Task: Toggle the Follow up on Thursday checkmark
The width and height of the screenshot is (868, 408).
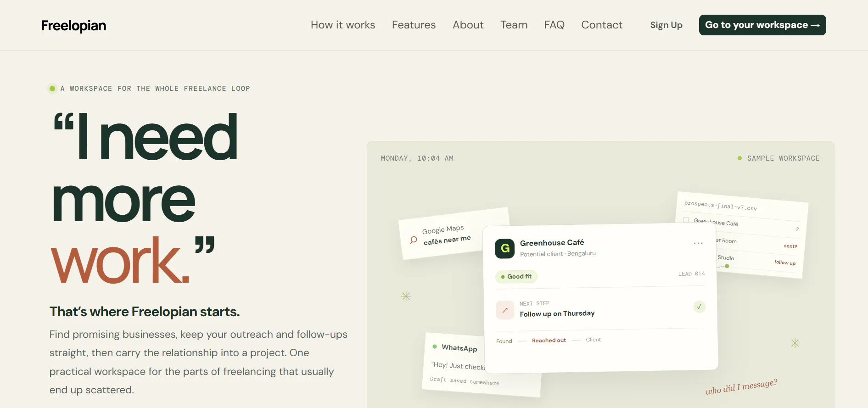Action: [699, 307]
